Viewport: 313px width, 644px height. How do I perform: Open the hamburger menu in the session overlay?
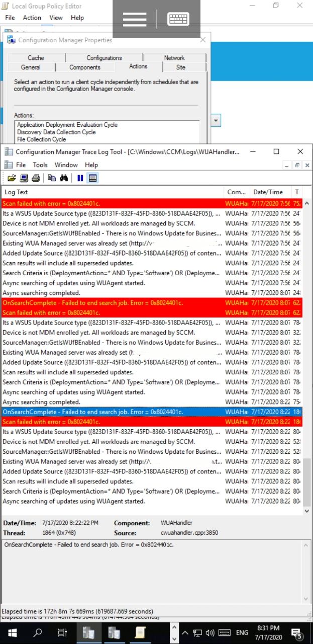pos(135,19)
